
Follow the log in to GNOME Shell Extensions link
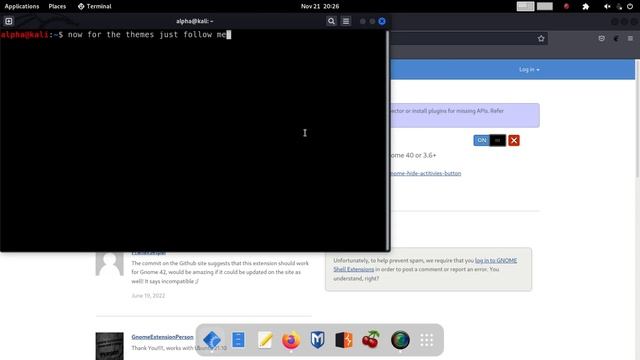point(425,264)
